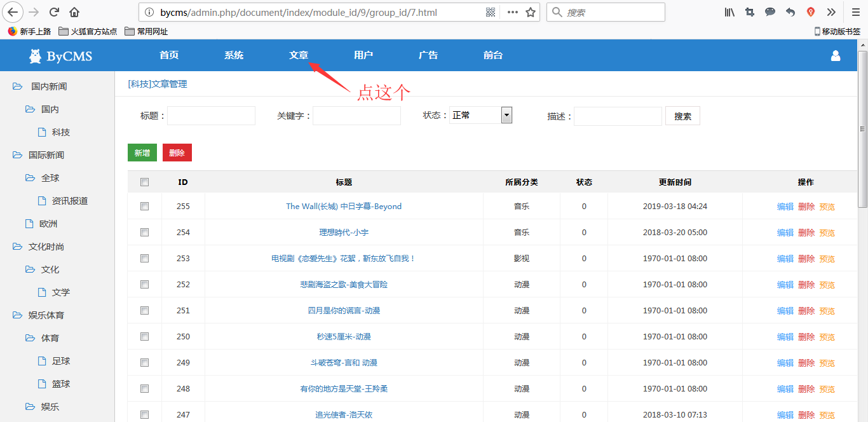Check the checkbox for article ID 255
The width and height of the screenshot is (868, 422).
coord(144,206)
